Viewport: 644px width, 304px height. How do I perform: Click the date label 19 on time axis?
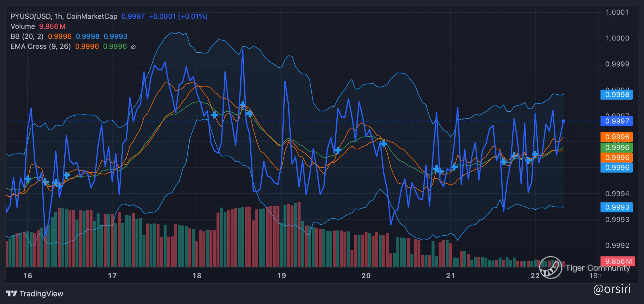click(x=281, y=276)
